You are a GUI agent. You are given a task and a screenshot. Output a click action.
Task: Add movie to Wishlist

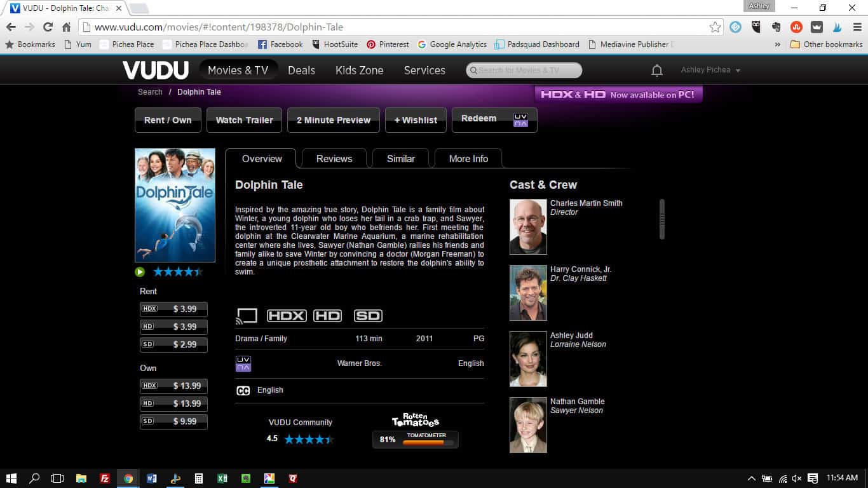tap(416, 120)
